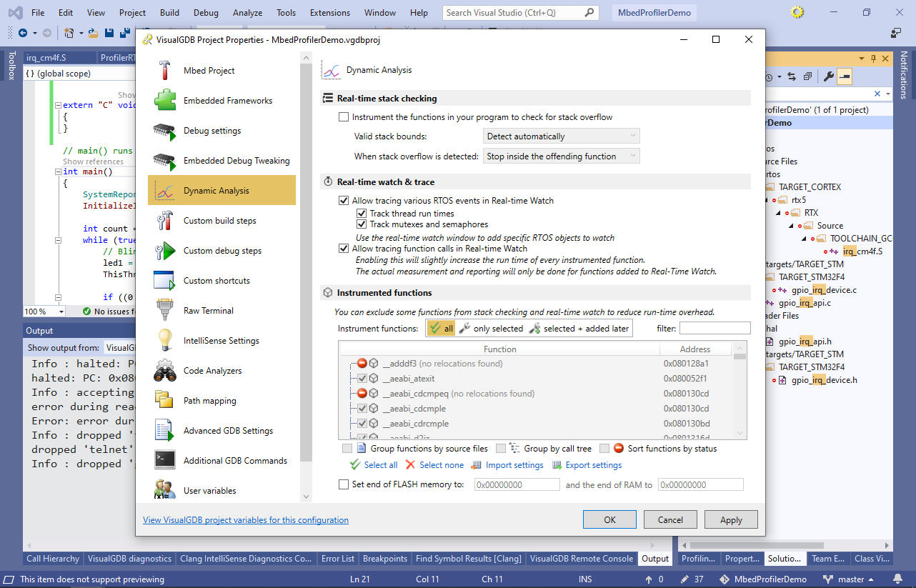This screenshot has width=916, height=588.
Task: Enable Group functions by source files
Action: click(x=347, y=449)
